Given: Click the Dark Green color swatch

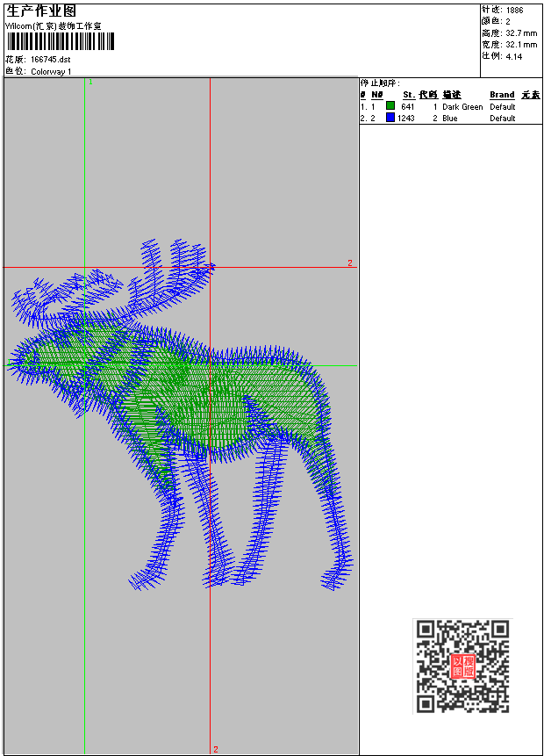Looking at the screenshot, I should [390, 106].
